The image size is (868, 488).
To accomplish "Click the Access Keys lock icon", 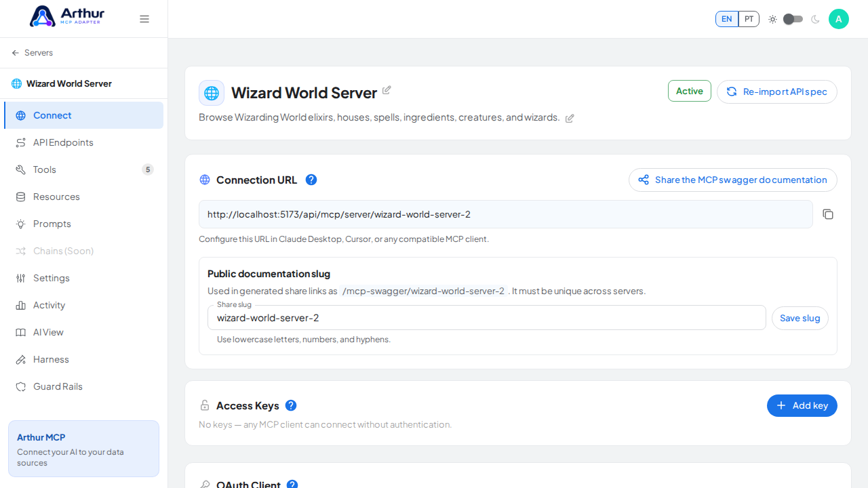I will point(205,405).
